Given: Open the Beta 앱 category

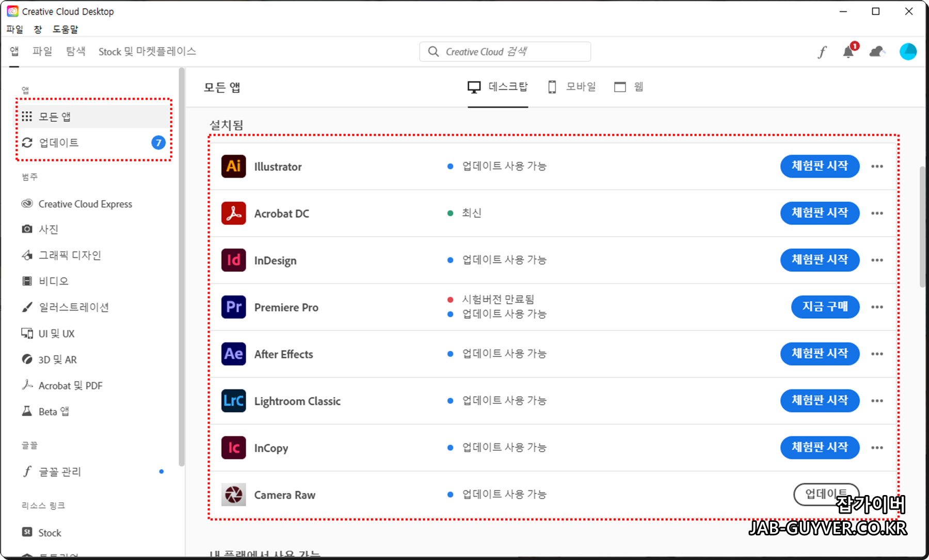Looking at the screenshot, I should coord(45,411).
